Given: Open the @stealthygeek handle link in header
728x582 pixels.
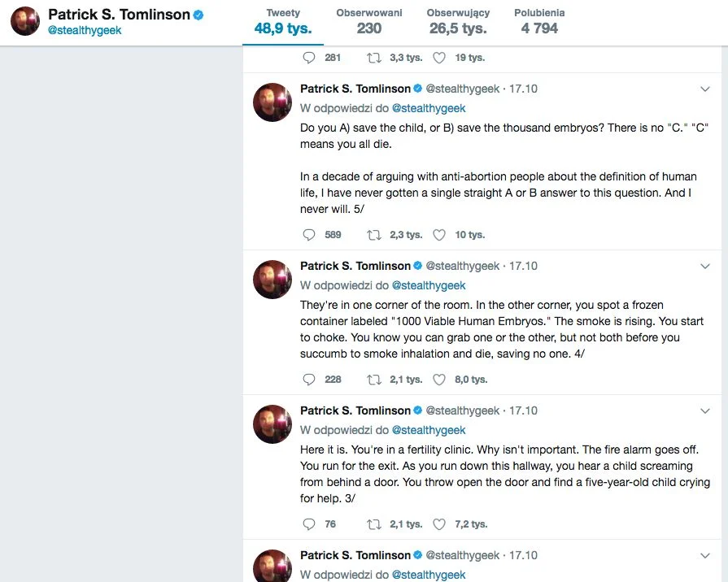Looking at the screenshot, I should point(85,30).
